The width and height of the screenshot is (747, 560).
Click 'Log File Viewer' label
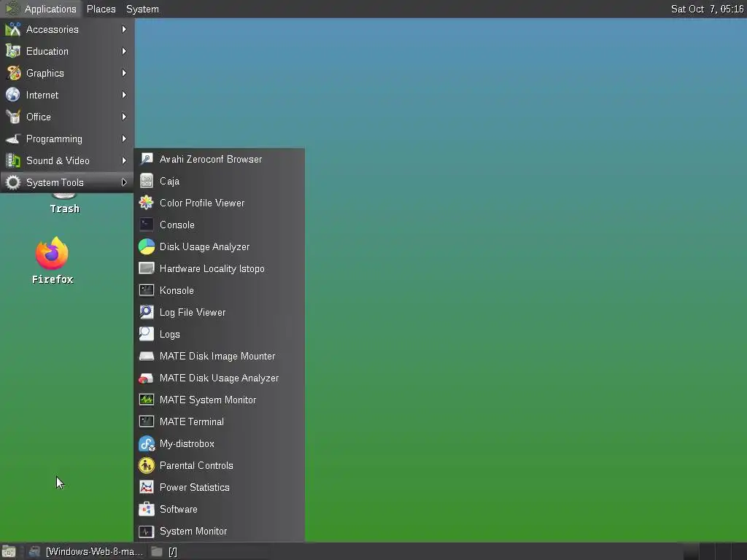point(193,312)
